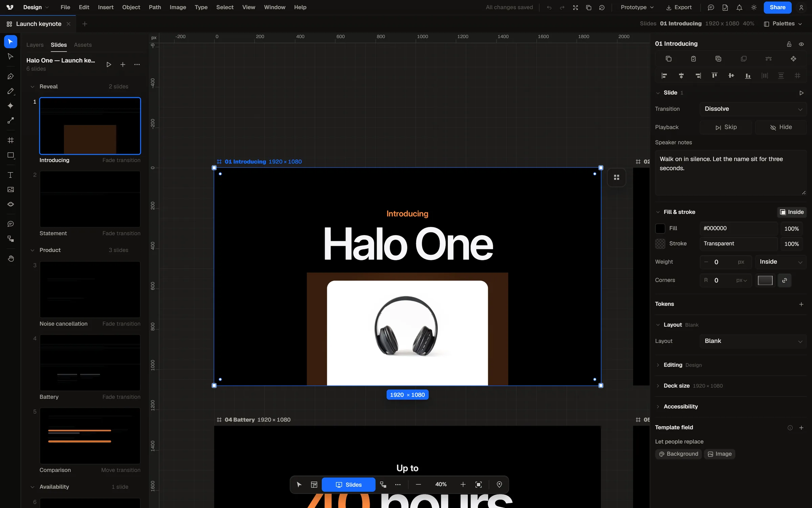This screenshot has width=812, height=508.
Task: Select the Hand pan tool
Action: (10, 258)
